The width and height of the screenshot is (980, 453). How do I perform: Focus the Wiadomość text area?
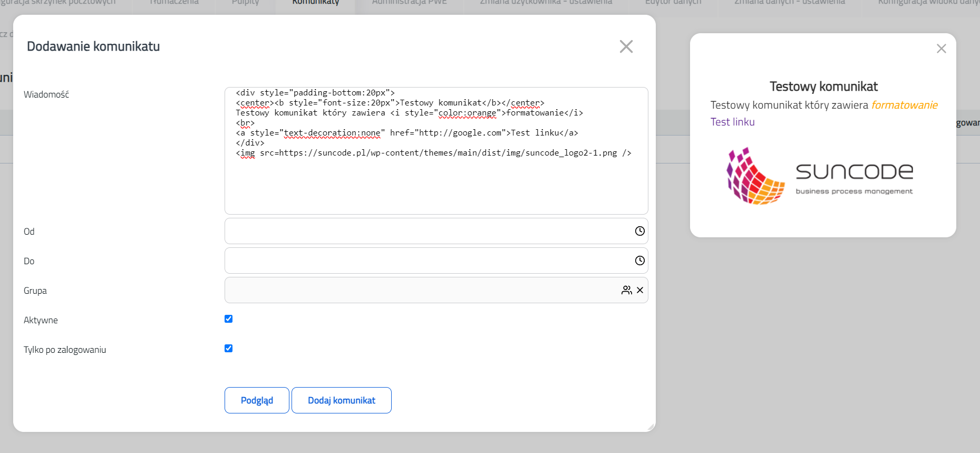(436, 151)
